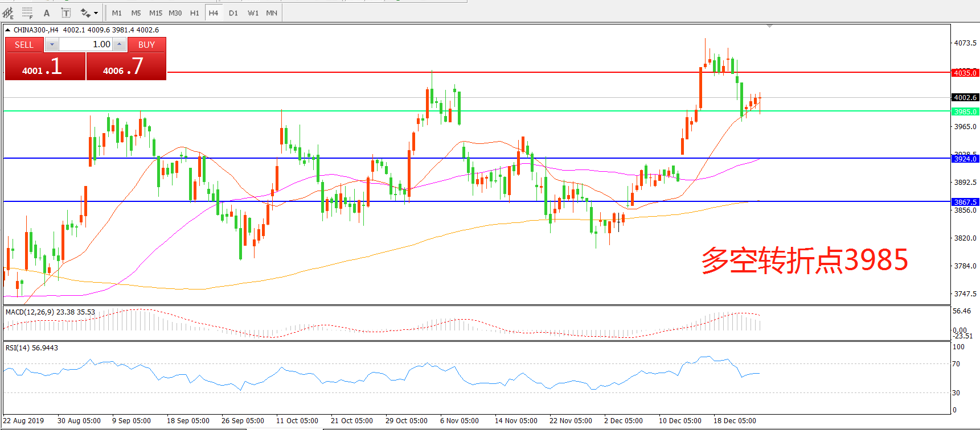
Task: Select the Fibonacci Retracement tool
Action: (x=27, y=13)
